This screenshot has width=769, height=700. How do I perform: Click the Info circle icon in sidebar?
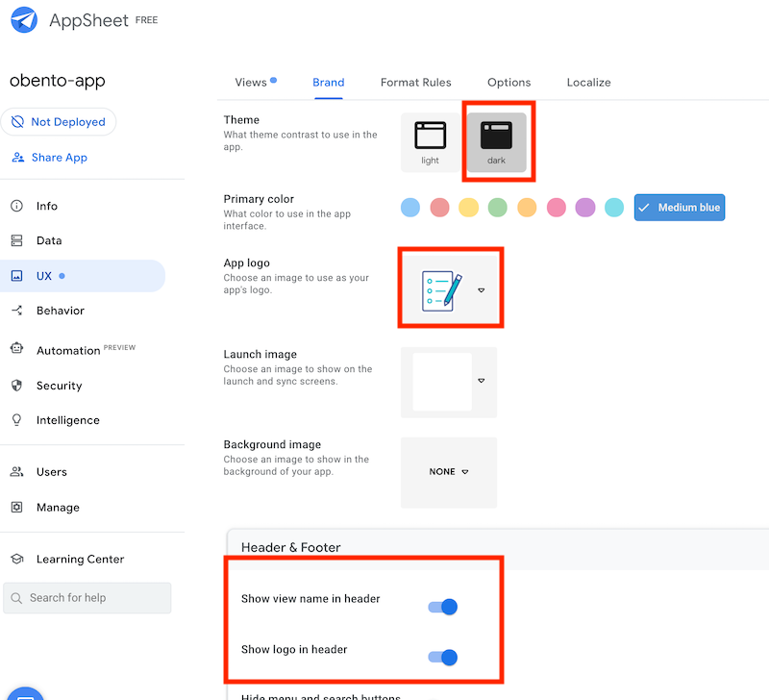click(16, 206)
